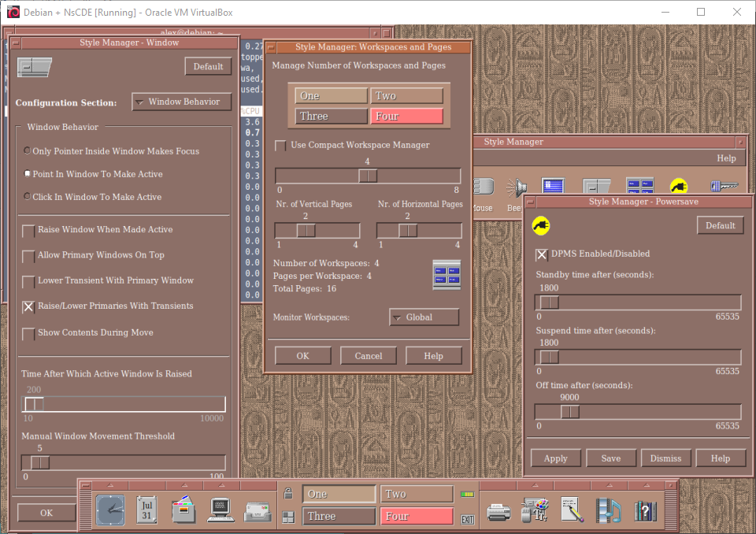Open the clock icon on the front panel

(x=110, y=510)
